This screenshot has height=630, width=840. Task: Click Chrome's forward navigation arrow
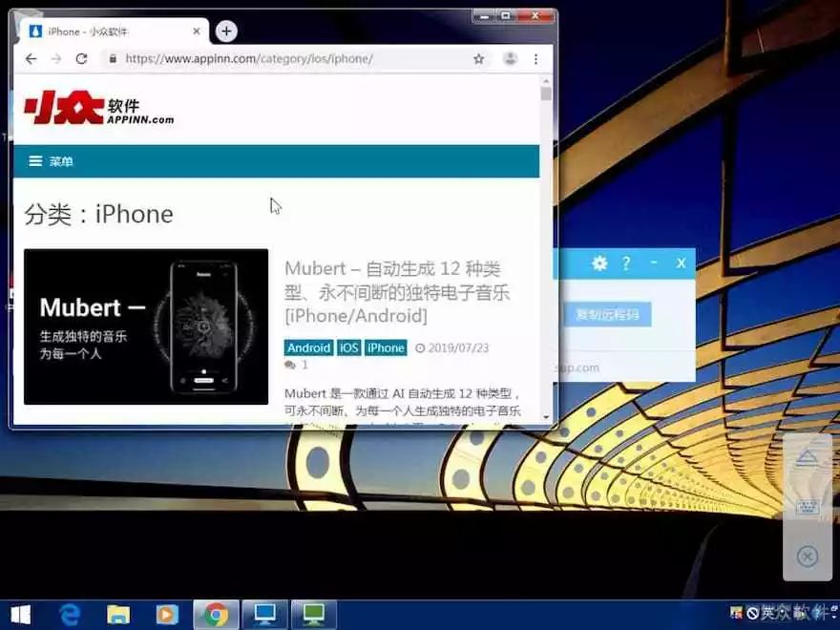[x=56, y=59]
